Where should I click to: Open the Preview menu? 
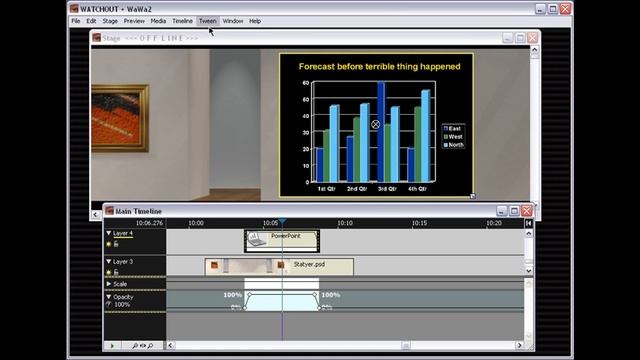134,21
